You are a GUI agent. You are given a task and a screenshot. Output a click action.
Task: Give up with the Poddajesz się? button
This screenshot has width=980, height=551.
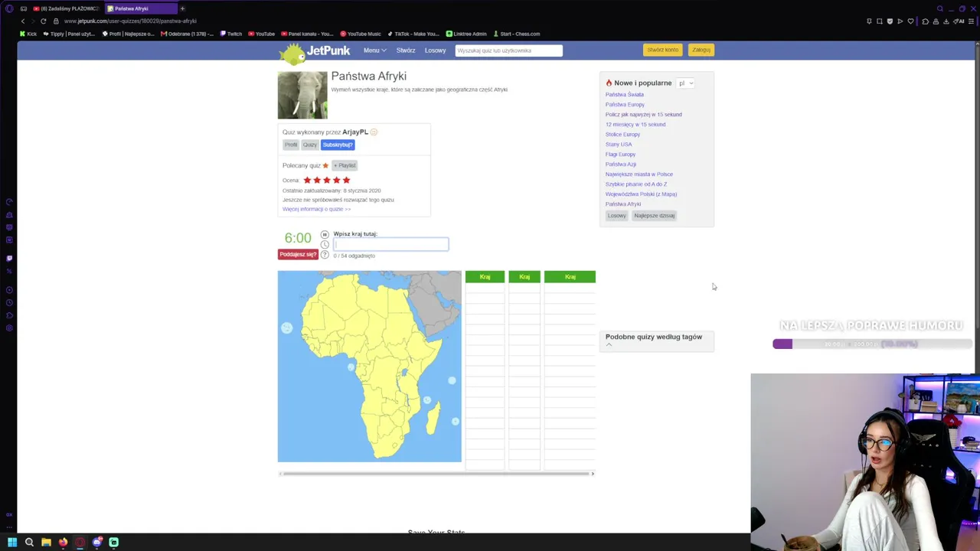click(298, 254)
